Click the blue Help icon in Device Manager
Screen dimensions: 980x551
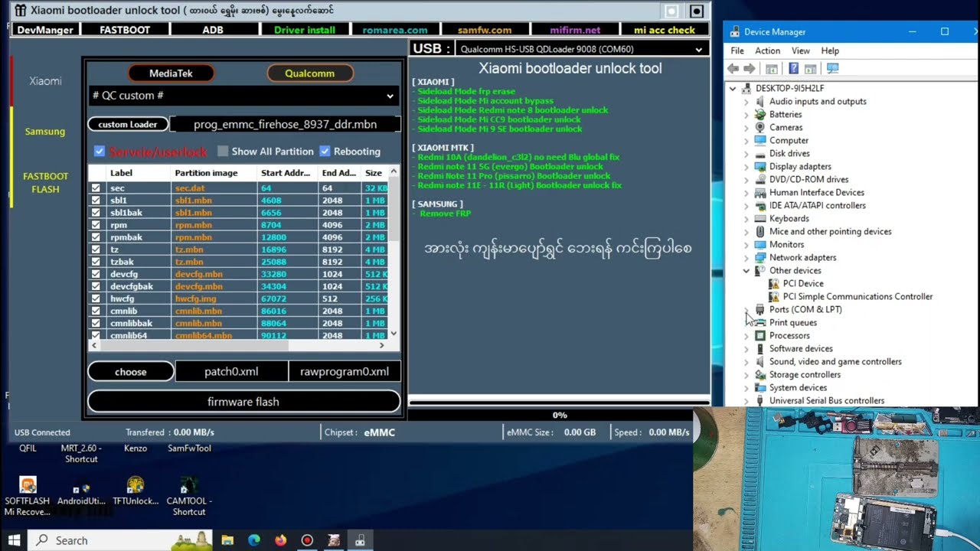tap(794, 69)
